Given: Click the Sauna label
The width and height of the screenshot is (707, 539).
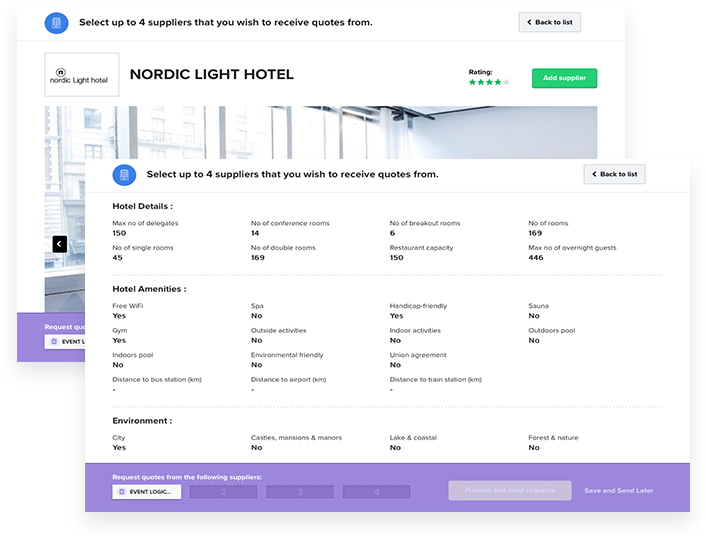Looking at the screenshot, I should (x=538, y=306).
